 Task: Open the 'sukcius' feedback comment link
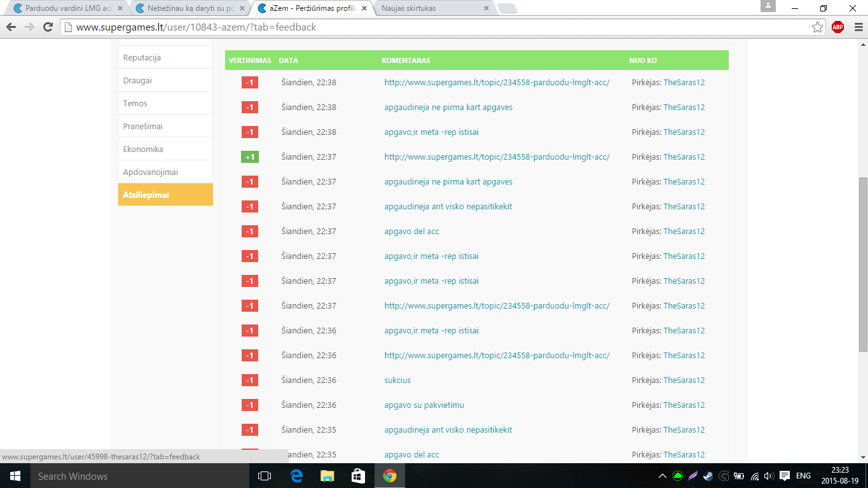(x=397, y=380)
